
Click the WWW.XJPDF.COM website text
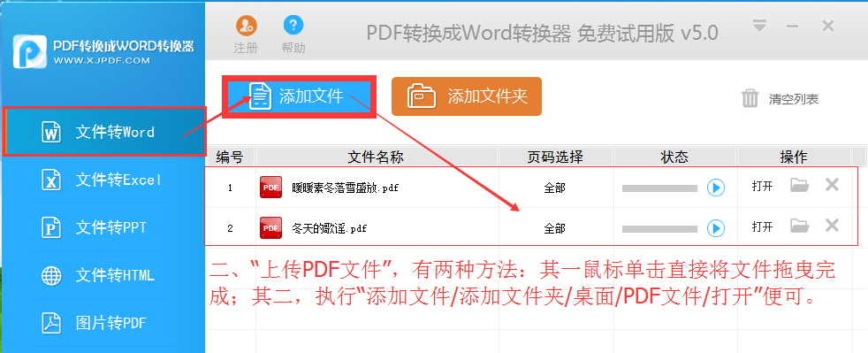pos(102,60)
